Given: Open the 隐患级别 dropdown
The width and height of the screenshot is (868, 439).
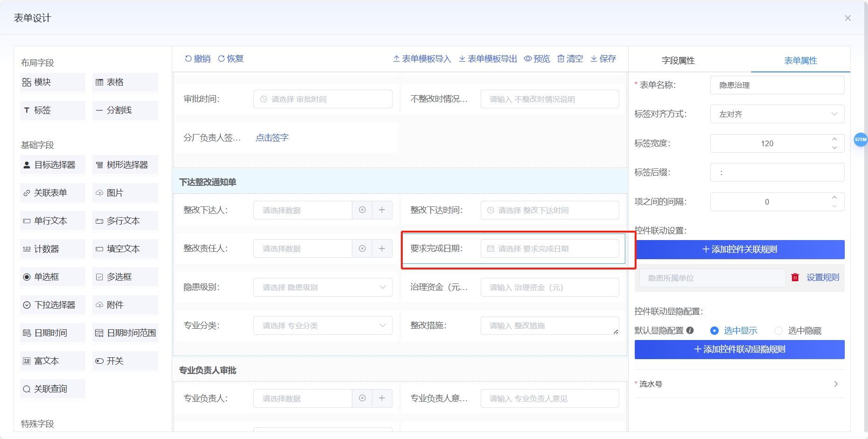Looking at the screenshot, I should click(323, 287).
